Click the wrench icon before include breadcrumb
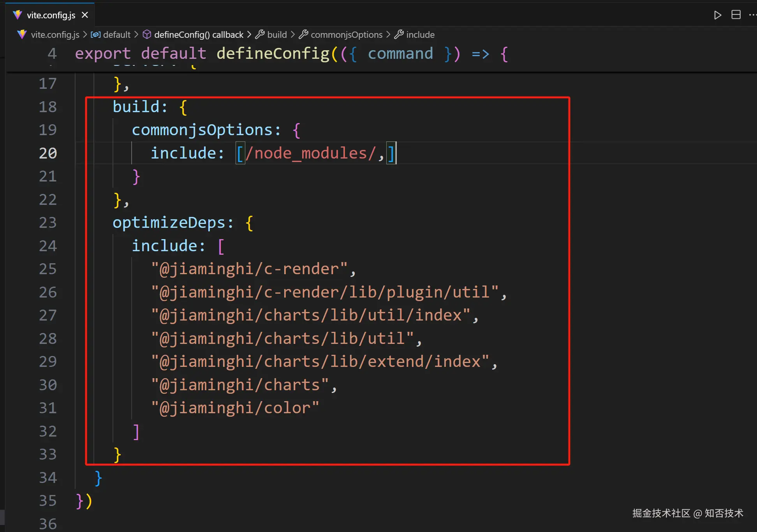757x532 pixels. [x=399, y=35]
